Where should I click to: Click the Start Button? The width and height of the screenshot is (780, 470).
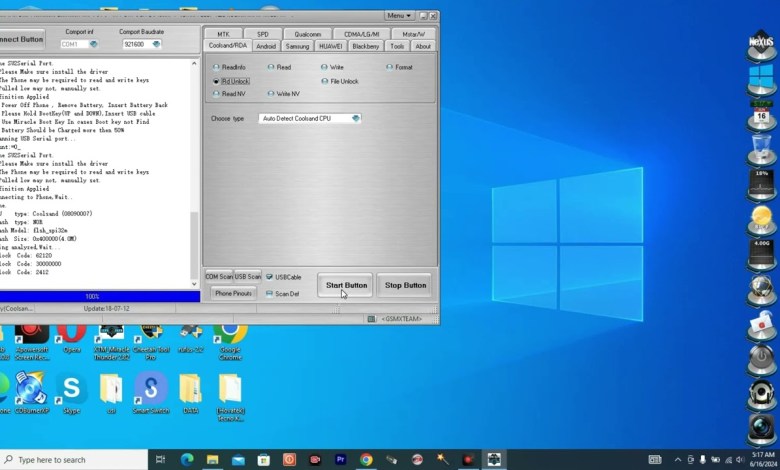pos(346,285)
